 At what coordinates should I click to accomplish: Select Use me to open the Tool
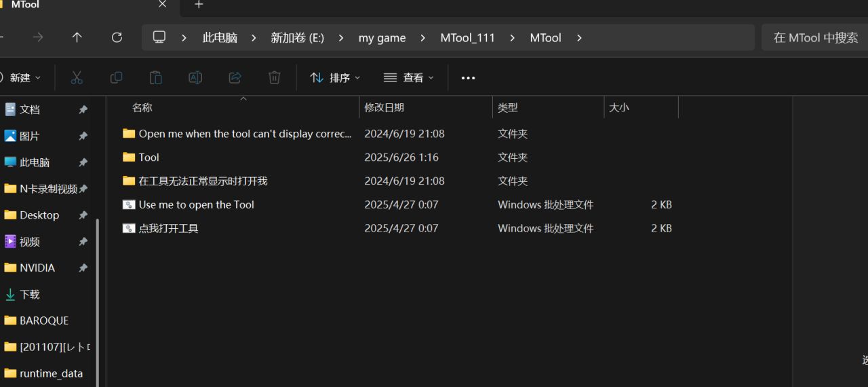click(x=197, y=204)
